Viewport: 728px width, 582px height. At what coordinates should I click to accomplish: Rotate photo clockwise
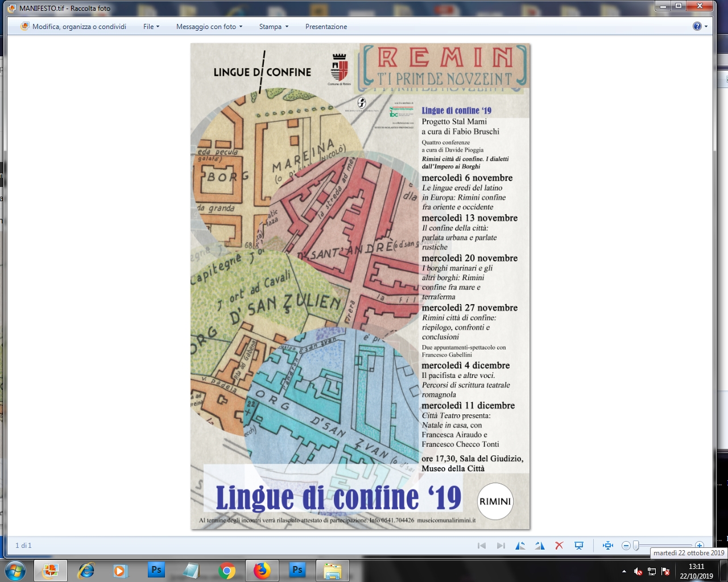click(540, 546)
